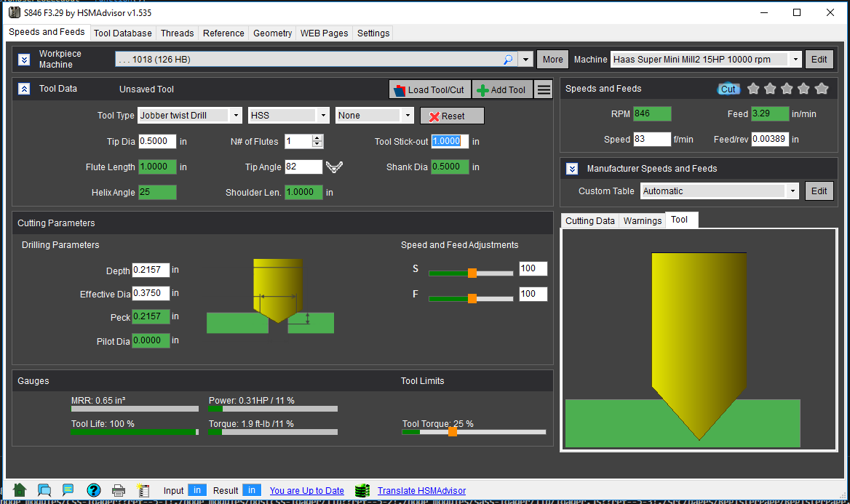Switch to the Tool Database tab
Image resolution: width=850 pixels, height=504 pixels.
tap(123, 33)
